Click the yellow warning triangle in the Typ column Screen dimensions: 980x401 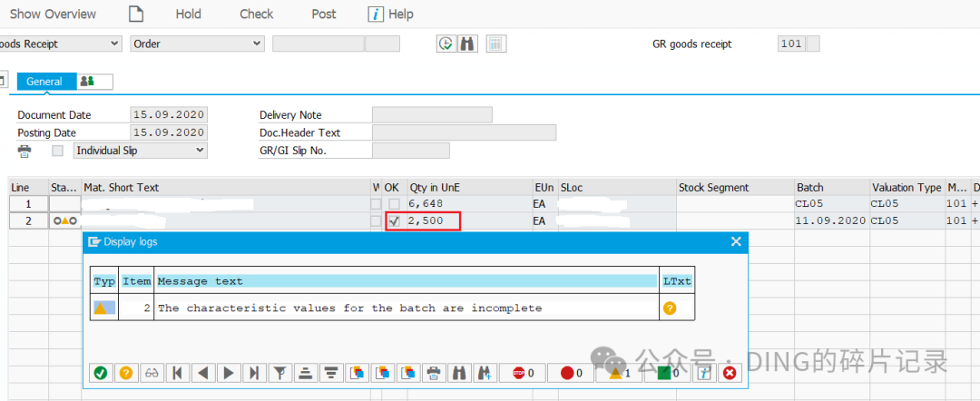(101, 308)
